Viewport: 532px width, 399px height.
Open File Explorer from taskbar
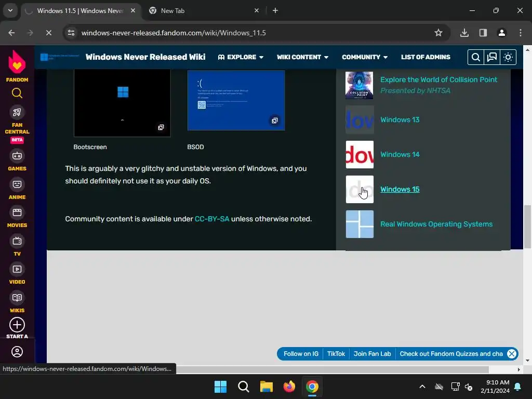click(267, 387)
